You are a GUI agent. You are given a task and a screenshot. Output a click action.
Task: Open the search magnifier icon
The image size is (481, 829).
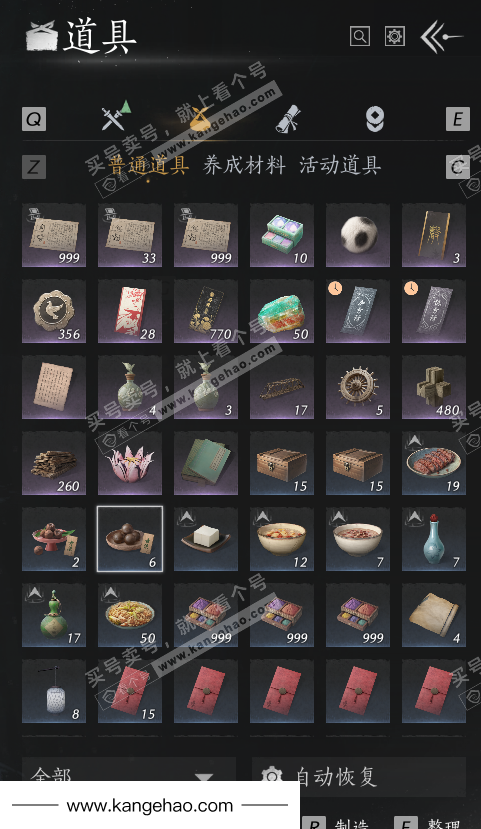(359, 36)
